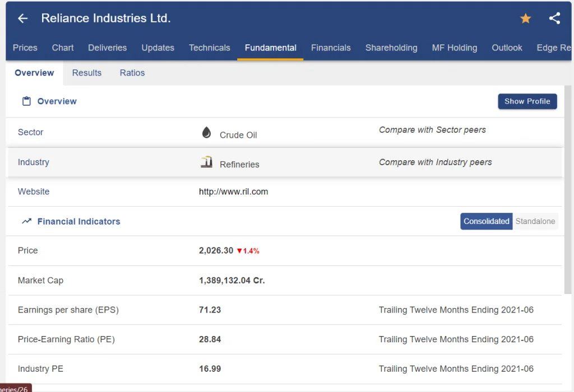Open the http://www.ril.com website link
Image resolution: width=574 pixels, height=392 pixels.
point(234,192)
